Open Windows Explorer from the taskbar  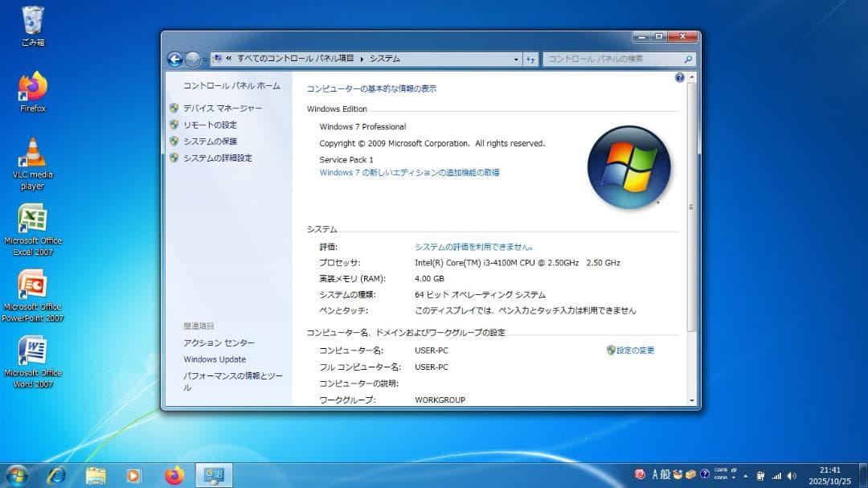click(96, 475)
